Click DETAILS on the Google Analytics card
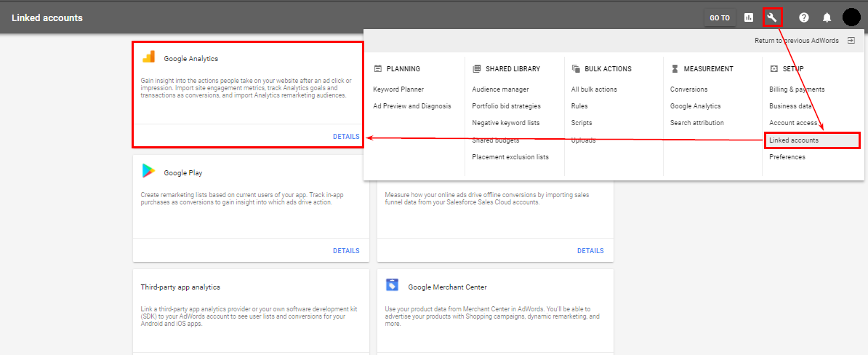 click(x=346, y=137)
